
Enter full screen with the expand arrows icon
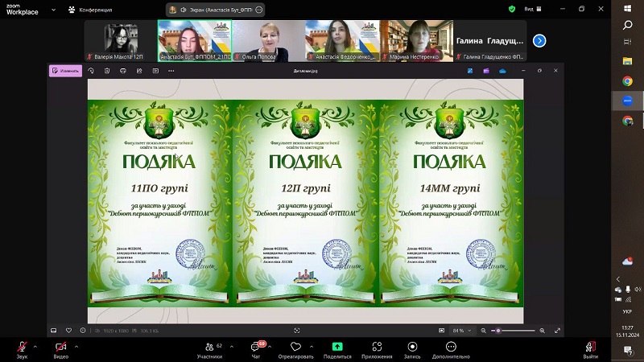pos(557,331)
